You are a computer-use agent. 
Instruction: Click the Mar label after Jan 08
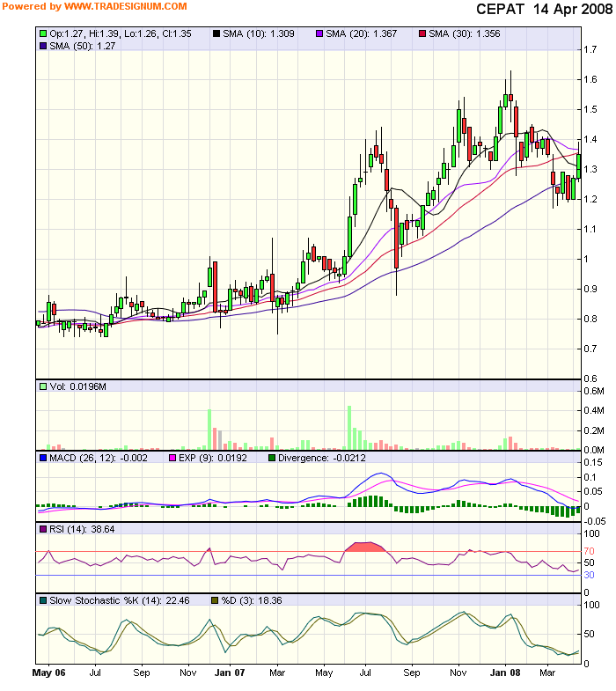click(547, 673)
